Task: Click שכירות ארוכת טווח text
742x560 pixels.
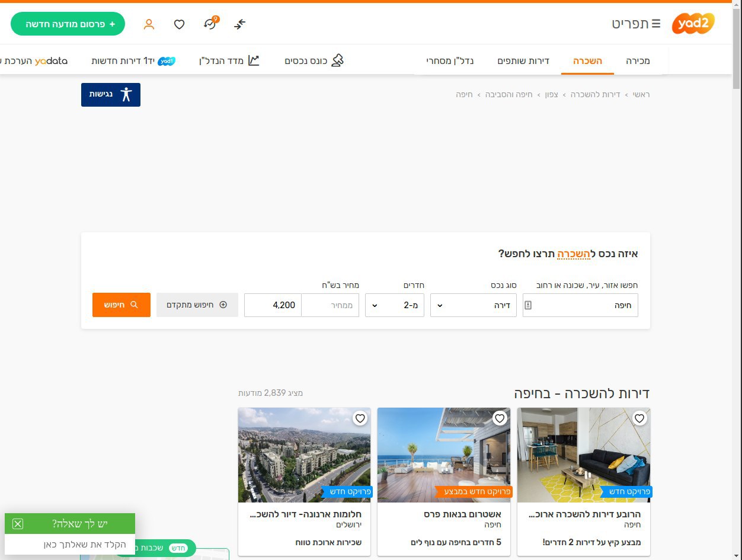Action: pos(328,542)
